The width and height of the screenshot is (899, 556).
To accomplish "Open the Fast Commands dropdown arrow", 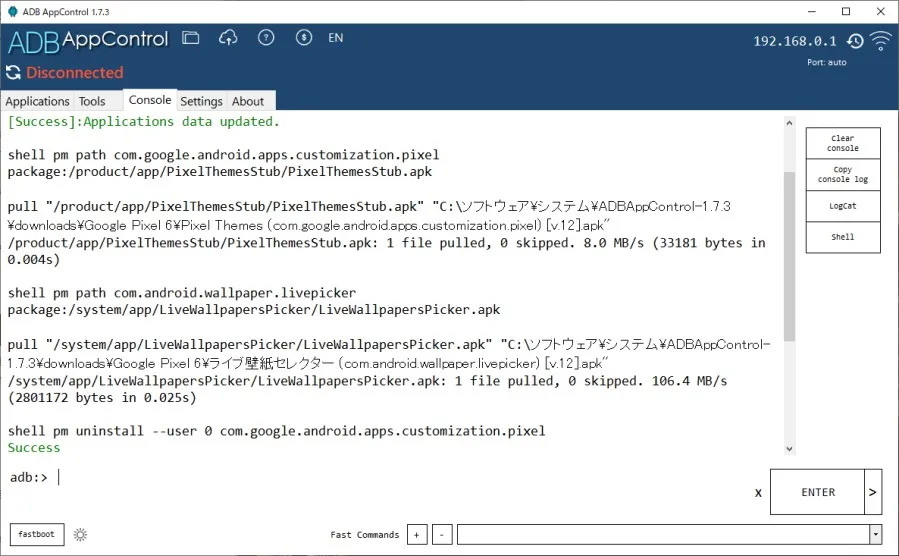I will pos(875,535).
